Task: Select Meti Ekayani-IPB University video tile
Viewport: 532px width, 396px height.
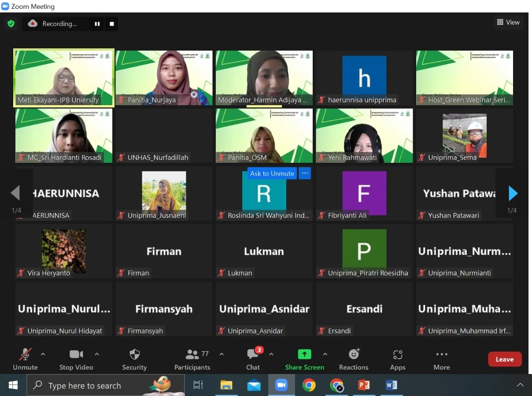Action: [x=64, y=78]
